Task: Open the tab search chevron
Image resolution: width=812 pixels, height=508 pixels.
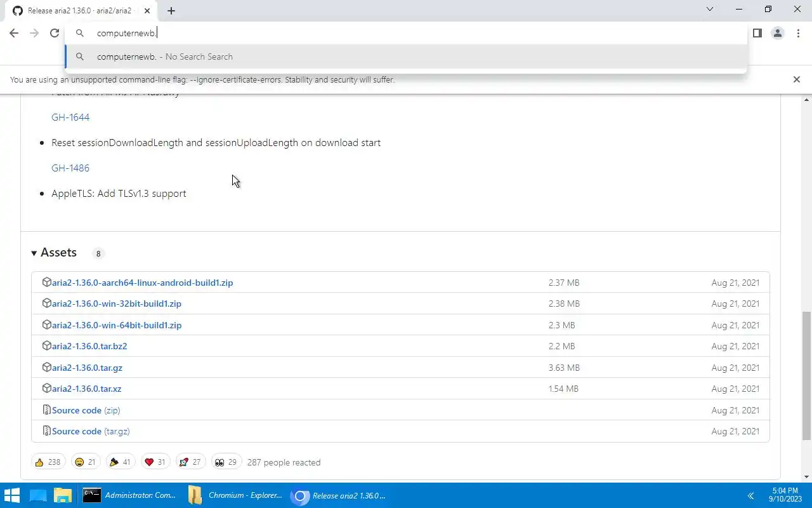Action: 710,10
